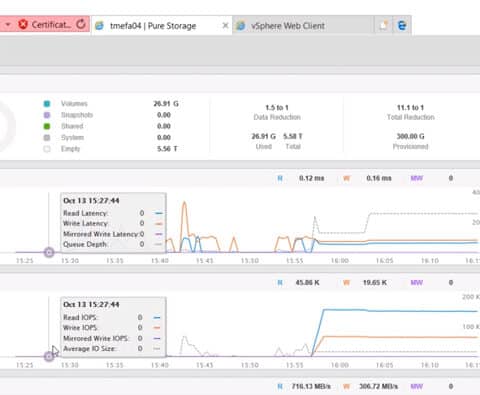Refresh the page with the reload icon
Image resolution: width=480 pixels, height=395 pixels.
(81, 24)
